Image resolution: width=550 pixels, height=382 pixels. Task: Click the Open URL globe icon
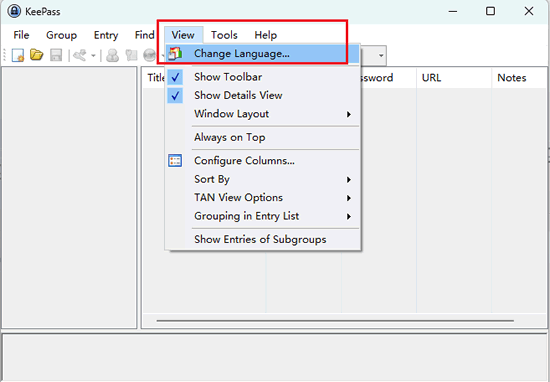coord(150,55)
